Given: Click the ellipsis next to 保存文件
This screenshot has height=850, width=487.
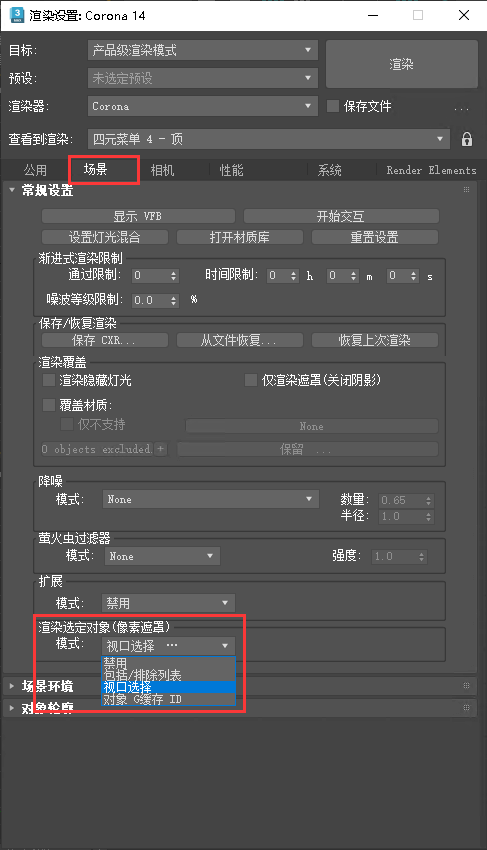Looking at the screenshot, I should coord(461,108).
